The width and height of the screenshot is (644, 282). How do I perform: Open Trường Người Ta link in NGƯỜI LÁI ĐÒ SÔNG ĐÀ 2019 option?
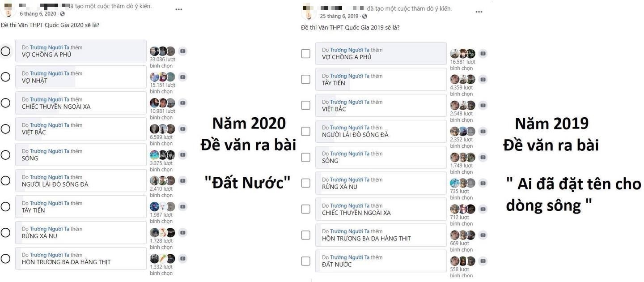tap(350, 128)
